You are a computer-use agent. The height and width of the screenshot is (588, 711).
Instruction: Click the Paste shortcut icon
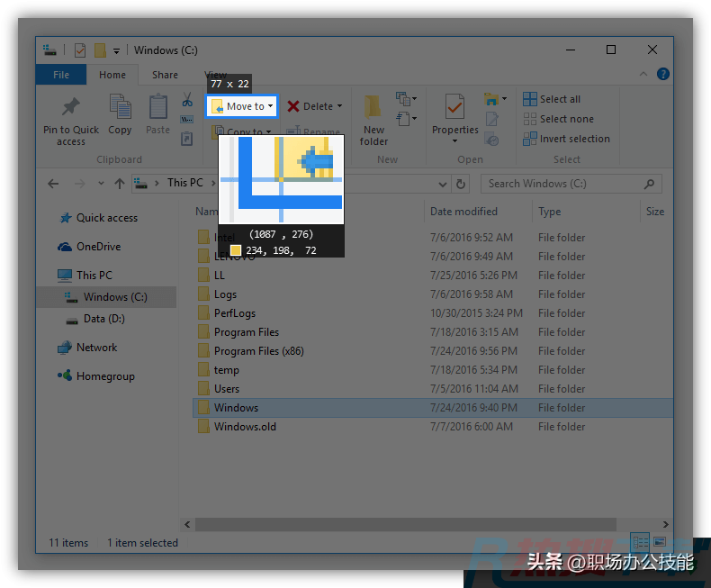click(187, 139)
